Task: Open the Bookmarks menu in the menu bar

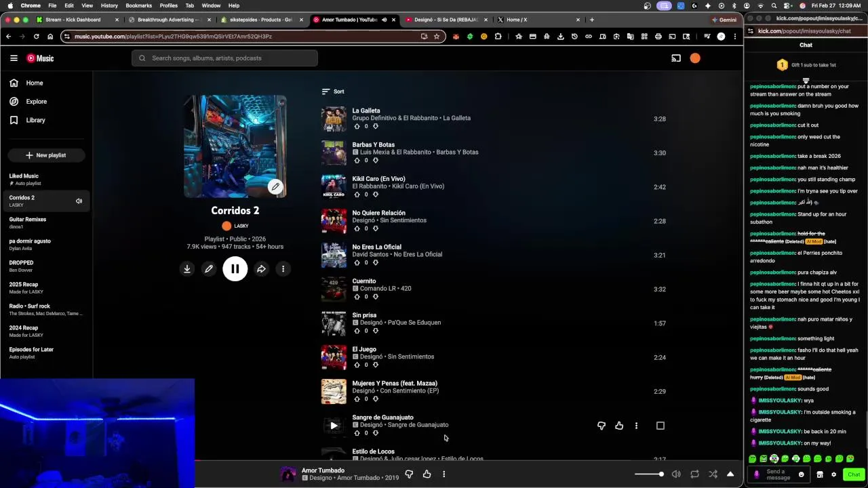Action: click(139, 5)
